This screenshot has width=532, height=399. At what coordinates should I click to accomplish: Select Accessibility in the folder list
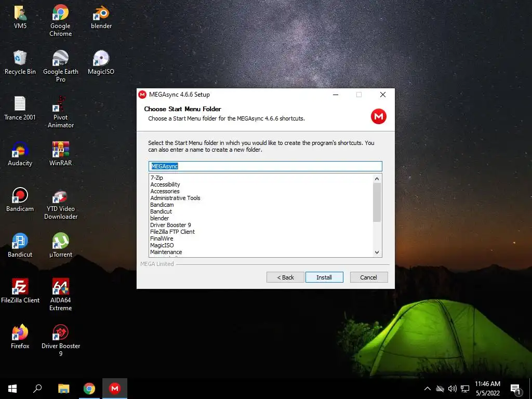[165, 184]
